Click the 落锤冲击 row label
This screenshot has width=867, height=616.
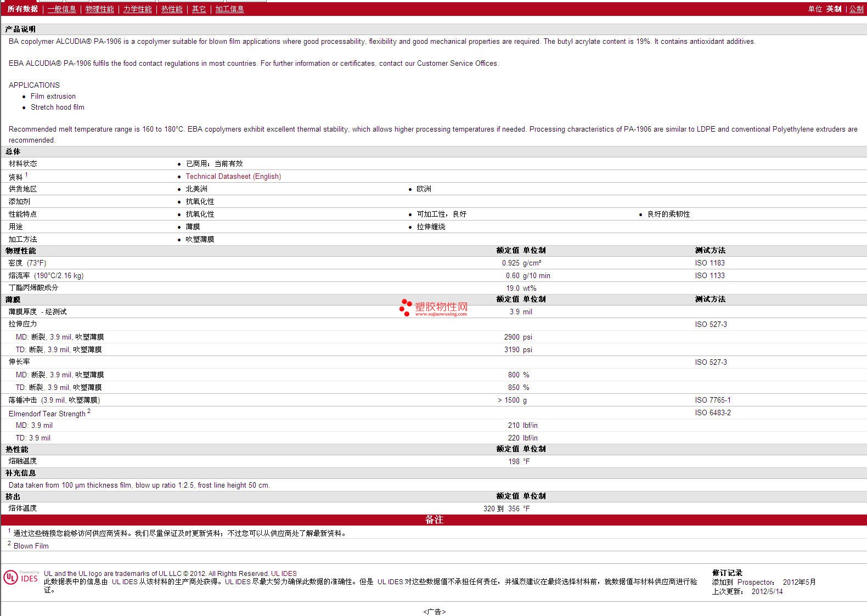click(x=54, y=400)
